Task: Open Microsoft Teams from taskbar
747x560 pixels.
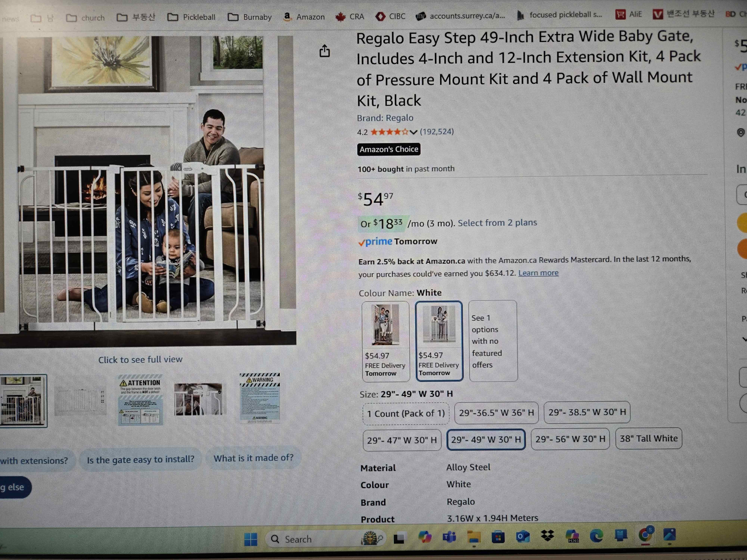Action: pyautogui.click(x=449, y=537)
